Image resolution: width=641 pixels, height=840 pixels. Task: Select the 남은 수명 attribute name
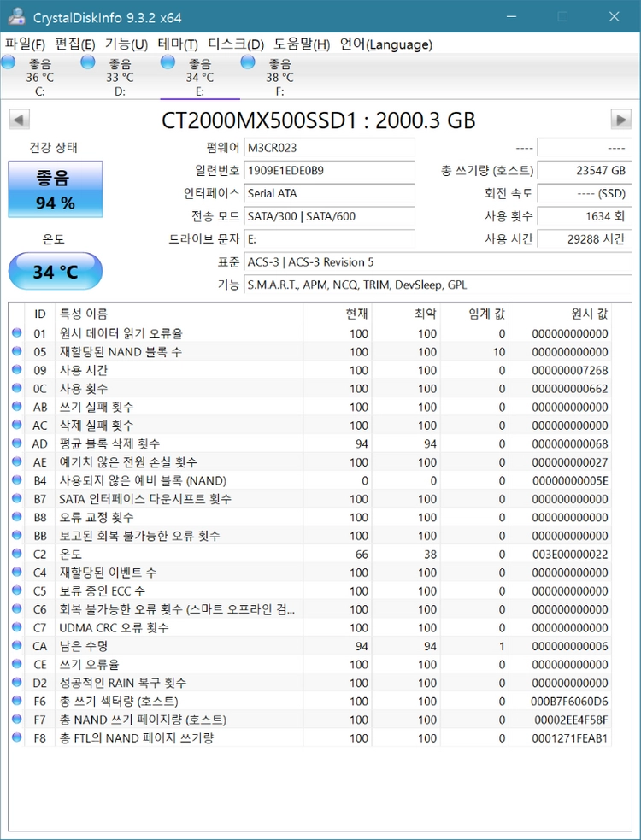83,646
